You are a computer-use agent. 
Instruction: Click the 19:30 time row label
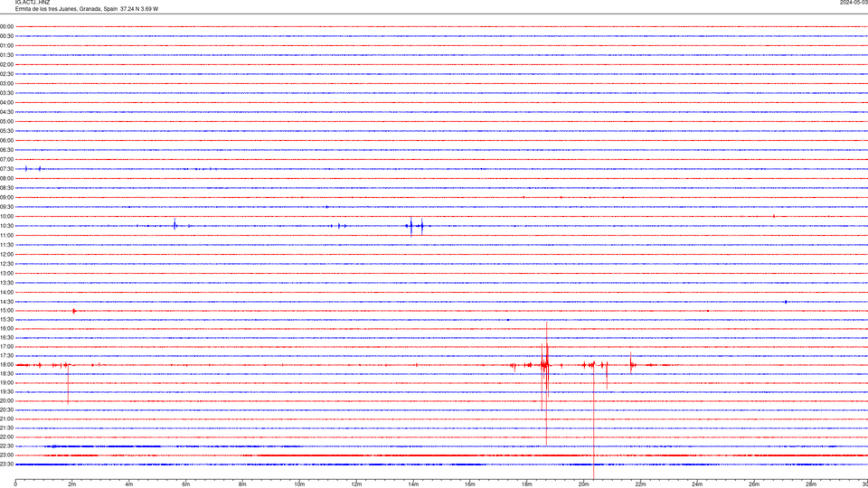[x=6, y=391]
